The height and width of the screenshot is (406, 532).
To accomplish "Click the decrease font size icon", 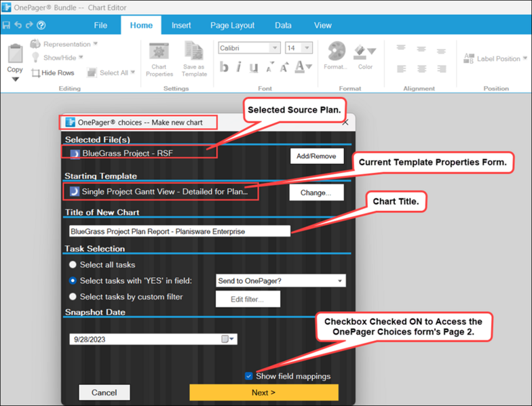I will tap(270, 67).
